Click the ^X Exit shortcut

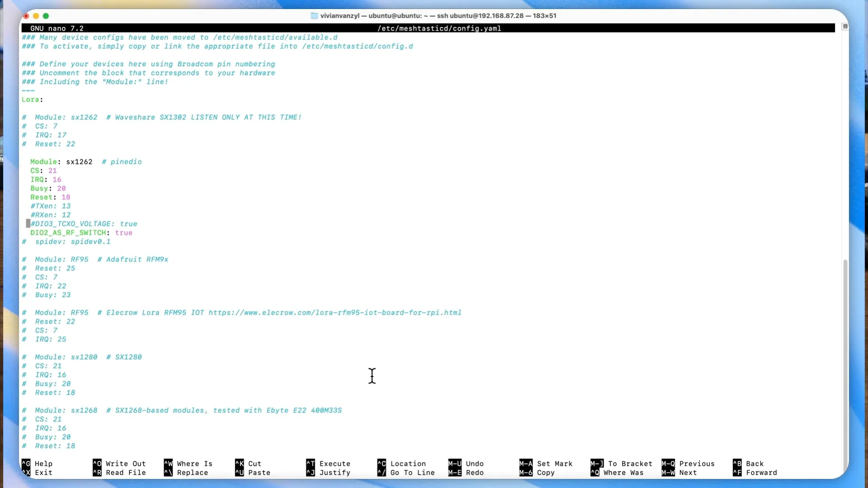pyautogui.click(x=37, y=473)
